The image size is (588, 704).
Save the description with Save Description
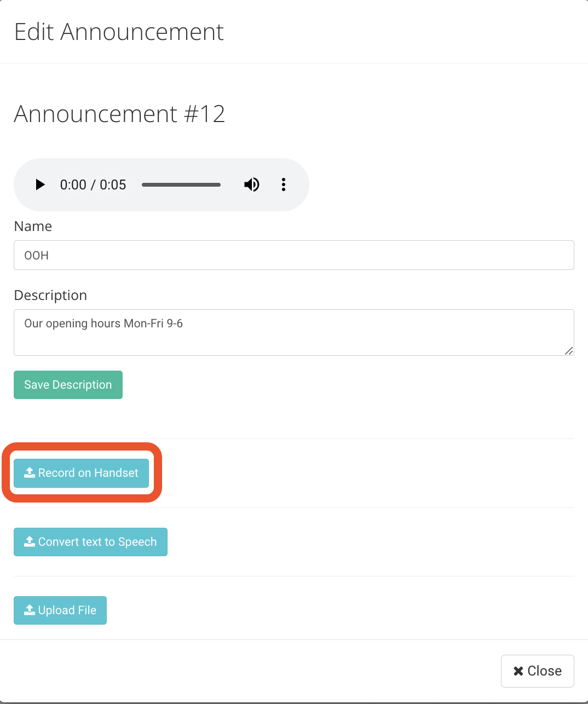(68, 385)
